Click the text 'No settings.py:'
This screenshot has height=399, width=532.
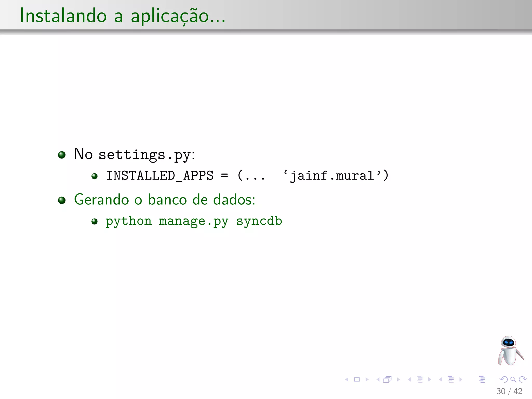click(x=135, y=154)
